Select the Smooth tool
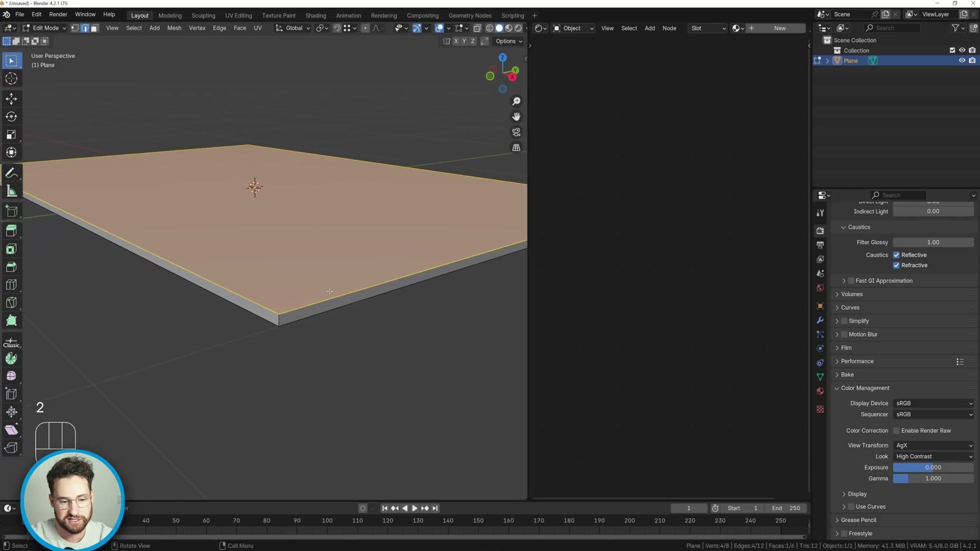 pos(11,376)
